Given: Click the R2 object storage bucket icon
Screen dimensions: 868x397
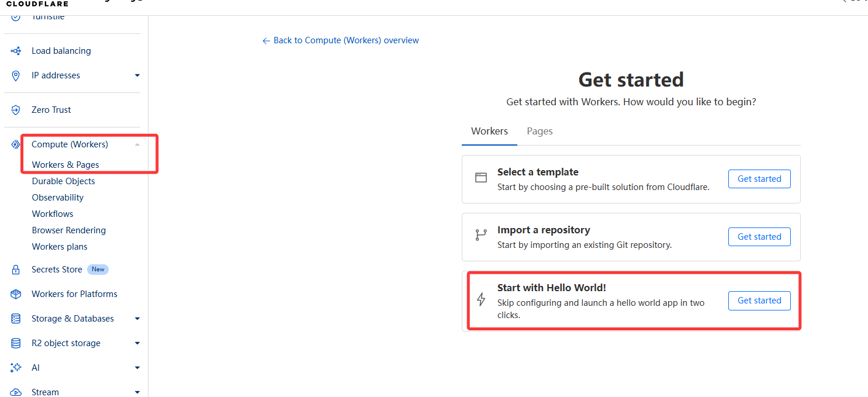Looking at the screenshot, I should (x=16, y=343).
